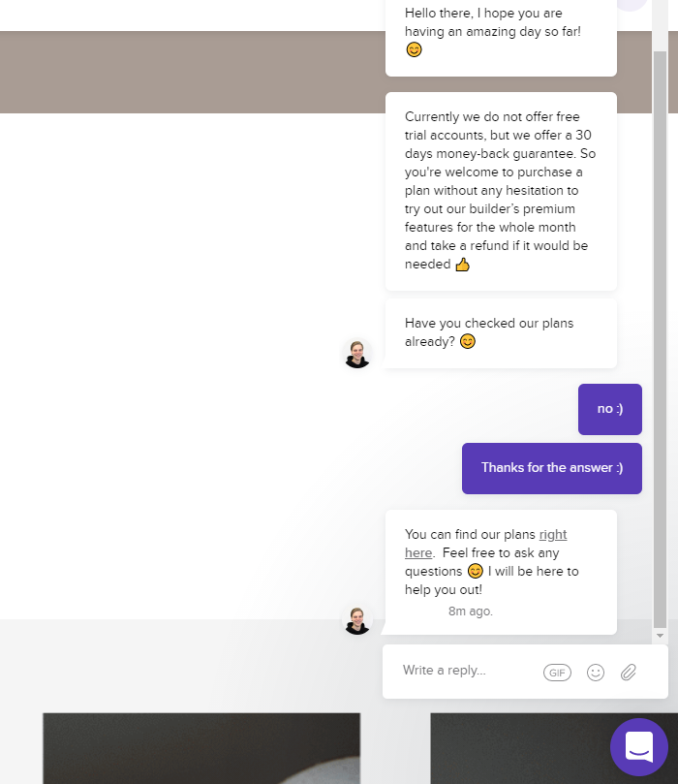Click the money-back guarantee message bubble

(x=501, y=191)
